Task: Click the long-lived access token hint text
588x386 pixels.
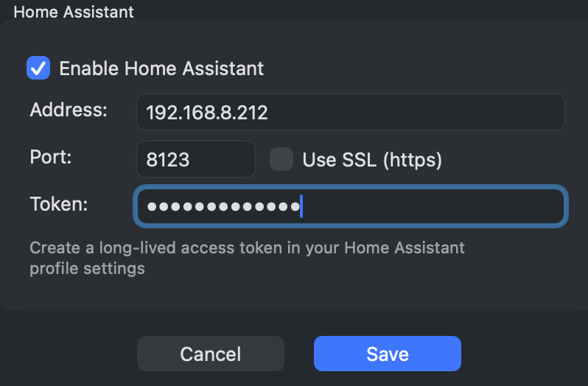Action: pyautogui.click(x=247, y=248)
